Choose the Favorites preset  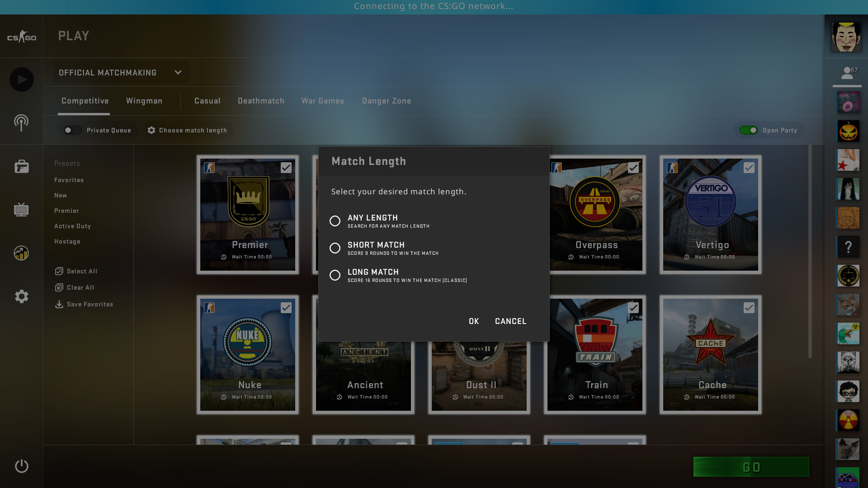tap(69, 180)
